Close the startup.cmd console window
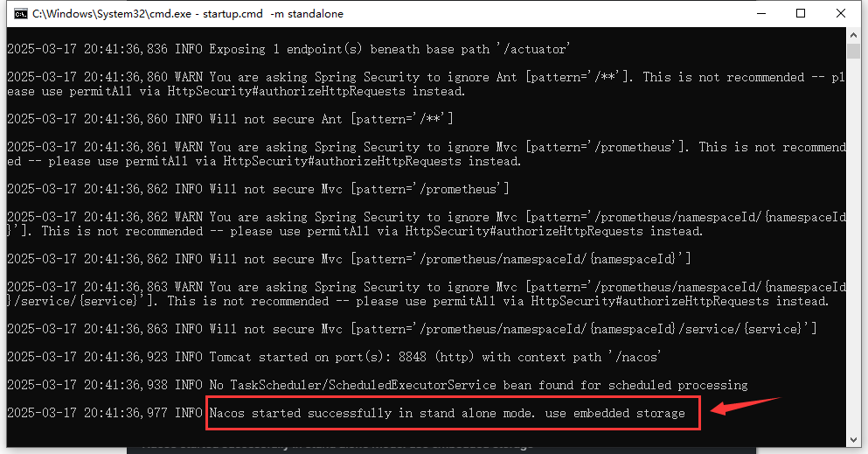 click(840, 13)
